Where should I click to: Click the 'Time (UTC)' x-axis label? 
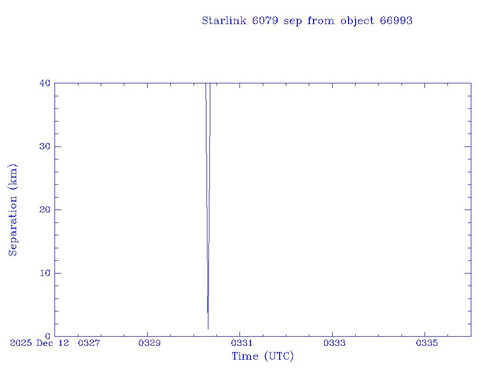pos(263,356)
